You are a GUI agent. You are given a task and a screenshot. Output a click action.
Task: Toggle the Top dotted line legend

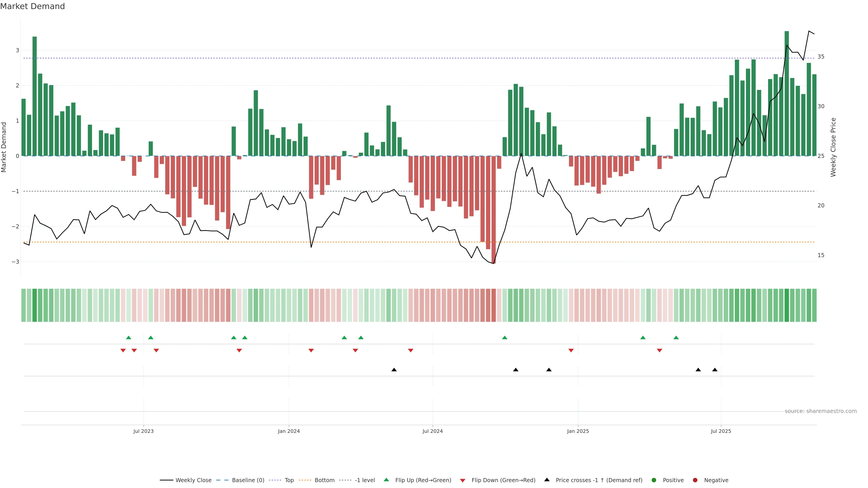pos(289,480)
